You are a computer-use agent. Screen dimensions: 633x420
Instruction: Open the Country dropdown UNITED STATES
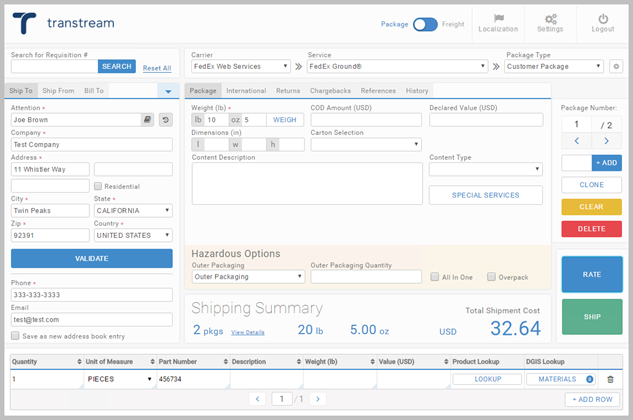pyautogui.click(x=133, y=235)
